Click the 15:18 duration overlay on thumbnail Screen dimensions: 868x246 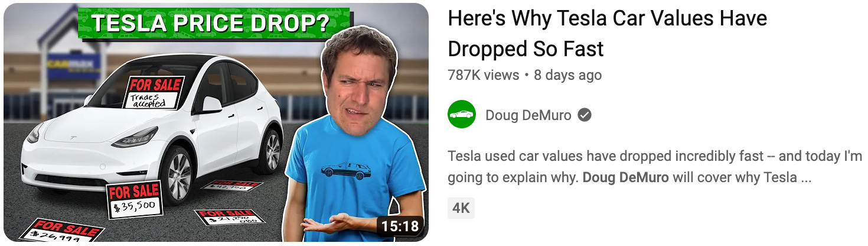click(x=400, y=226)
